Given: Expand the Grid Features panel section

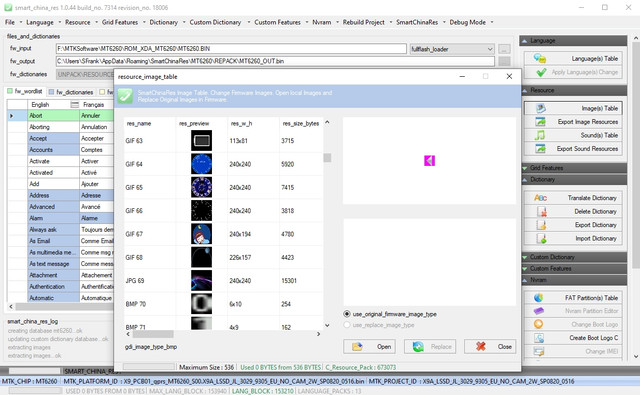Looking at the screenshot, I should 524,168.
